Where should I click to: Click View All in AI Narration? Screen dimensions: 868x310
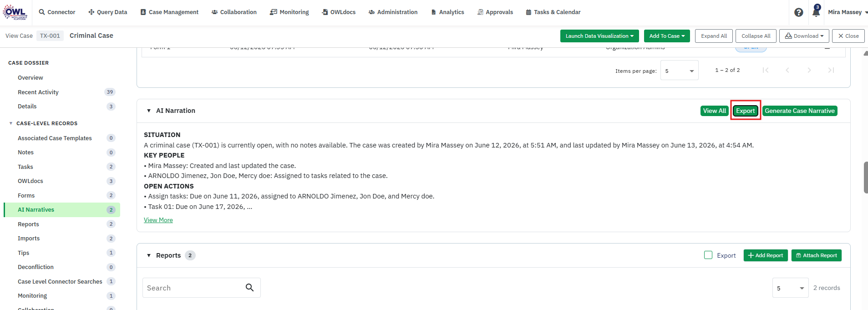(715, 111)
